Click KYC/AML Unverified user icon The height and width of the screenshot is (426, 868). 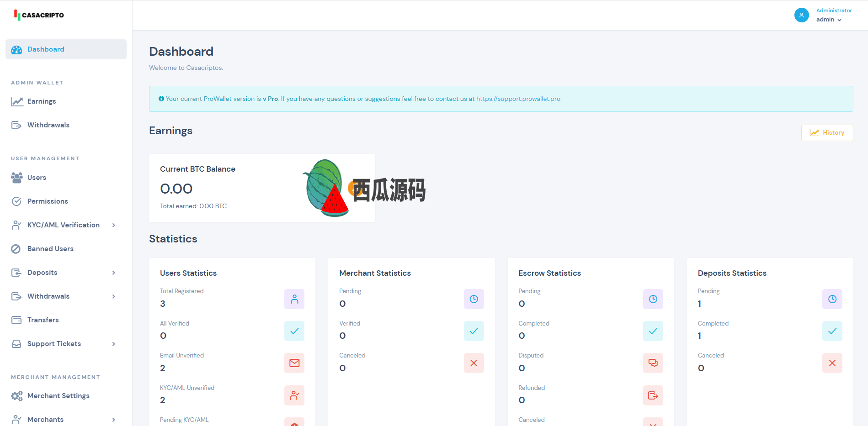tap(294, 395)
